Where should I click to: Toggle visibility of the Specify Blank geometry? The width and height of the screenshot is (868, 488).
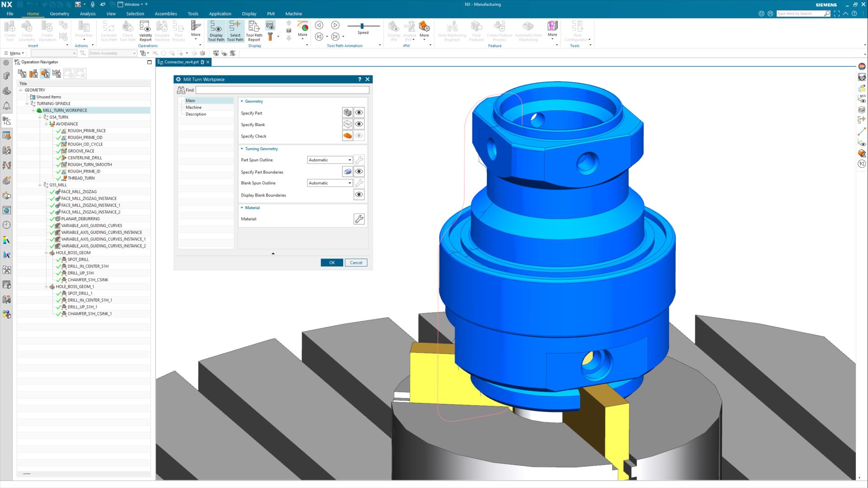point(359,124)
